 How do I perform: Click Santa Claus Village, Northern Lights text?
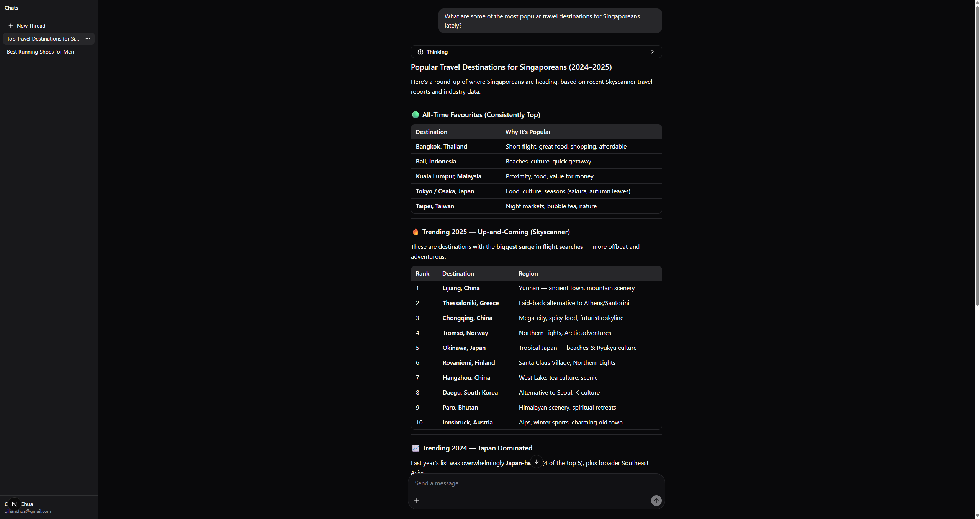(x=567, y=363)
